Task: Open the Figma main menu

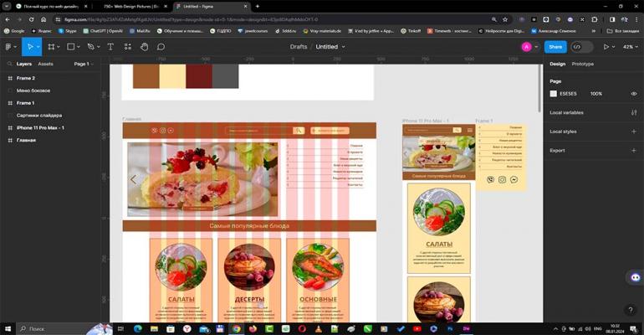Action: pos(9,47)
